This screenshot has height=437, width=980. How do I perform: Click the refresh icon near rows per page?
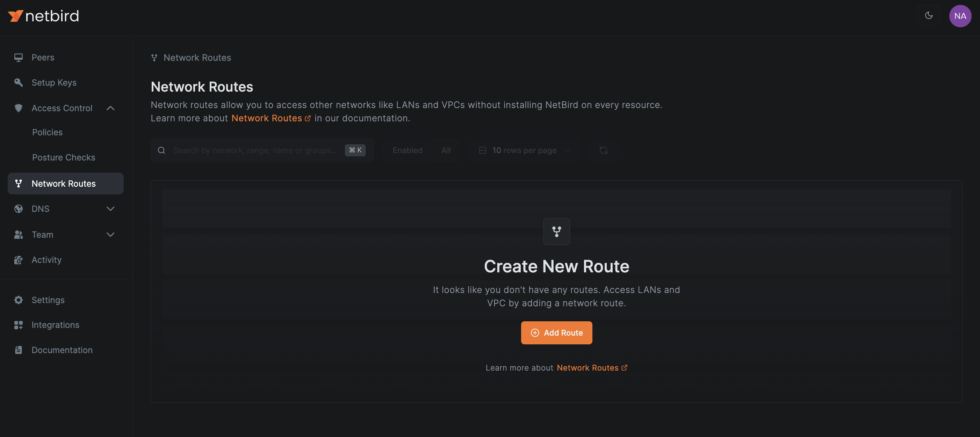603,150
